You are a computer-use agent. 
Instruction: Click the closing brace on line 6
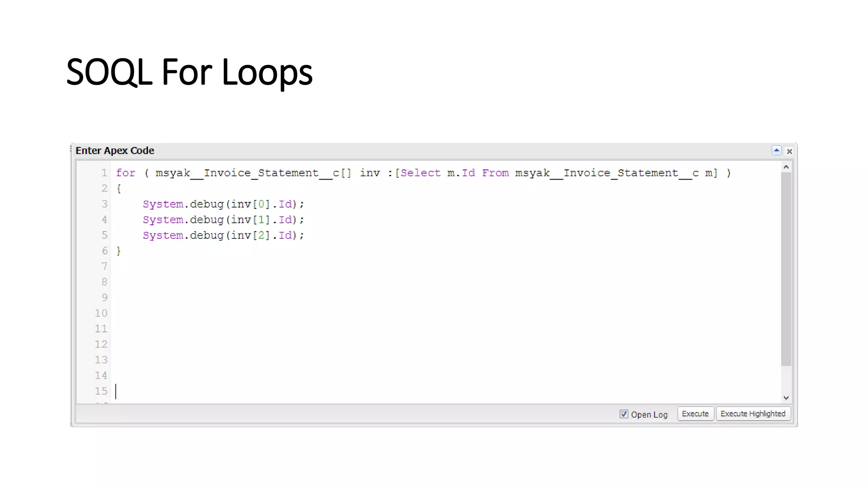pos(119,251)
